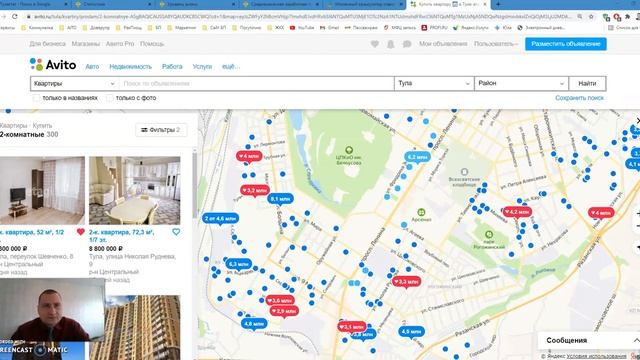The image size is (640, 360).
Task: Click the ЦПКиО им. Белоусова park icon on the map
Action: coord(349,150)
